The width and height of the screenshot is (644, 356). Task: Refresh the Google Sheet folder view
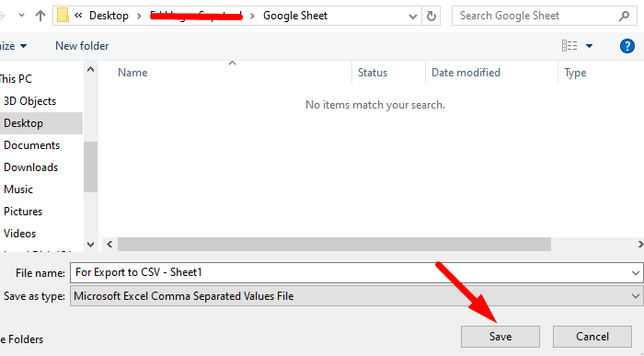pos(431,16)
